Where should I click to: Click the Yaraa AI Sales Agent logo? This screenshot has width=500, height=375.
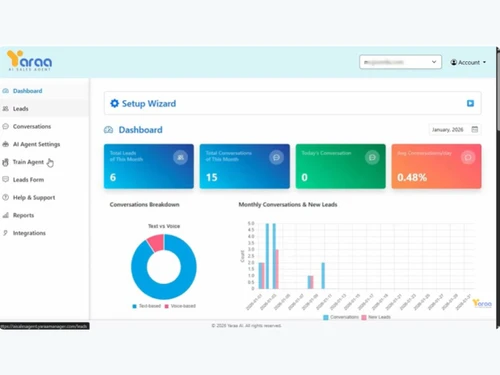30,60
